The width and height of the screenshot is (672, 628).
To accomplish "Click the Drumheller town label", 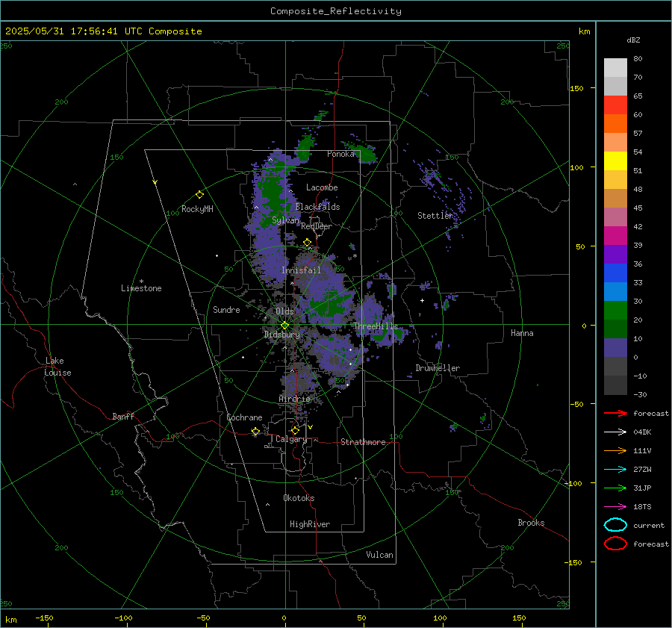I will [438, 368].
